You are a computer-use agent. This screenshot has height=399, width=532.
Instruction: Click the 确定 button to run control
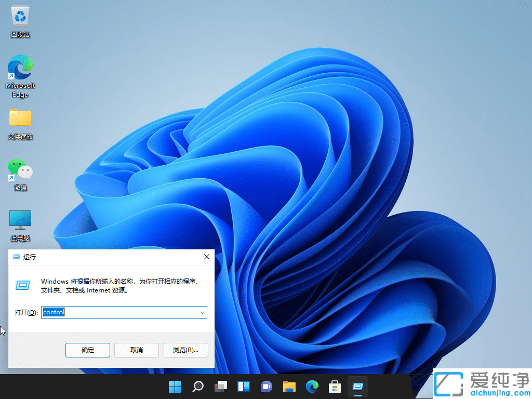pyautogui.click(x=87, y=350)
